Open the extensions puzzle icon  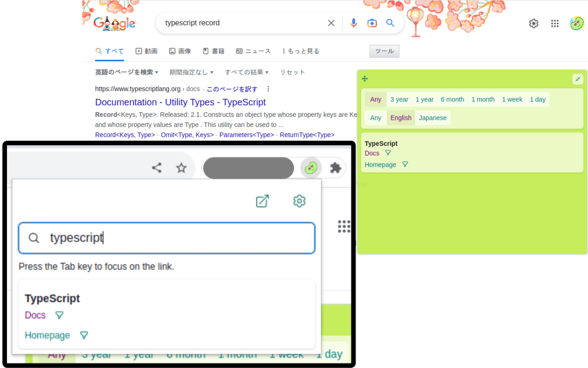(336, 168)
